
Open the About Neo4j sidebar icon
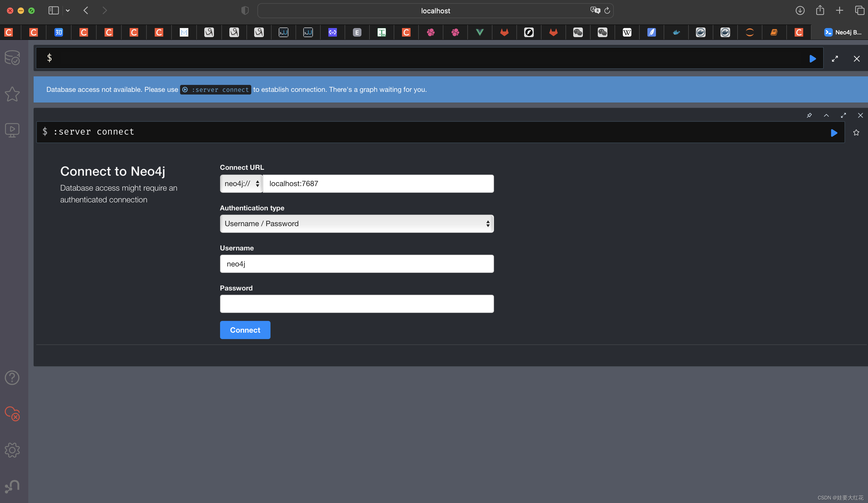point(12,486)
